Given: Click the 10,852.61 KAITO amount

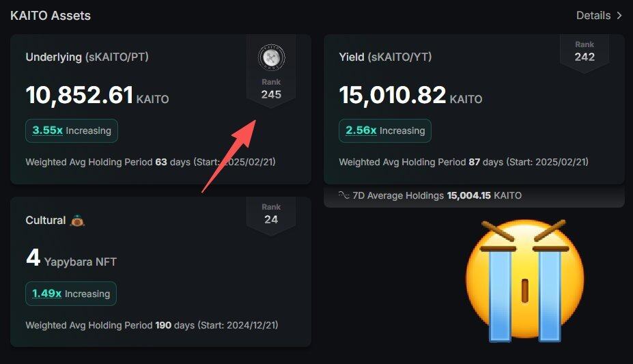Looking at the screenshot, I should tap(97, 96).
